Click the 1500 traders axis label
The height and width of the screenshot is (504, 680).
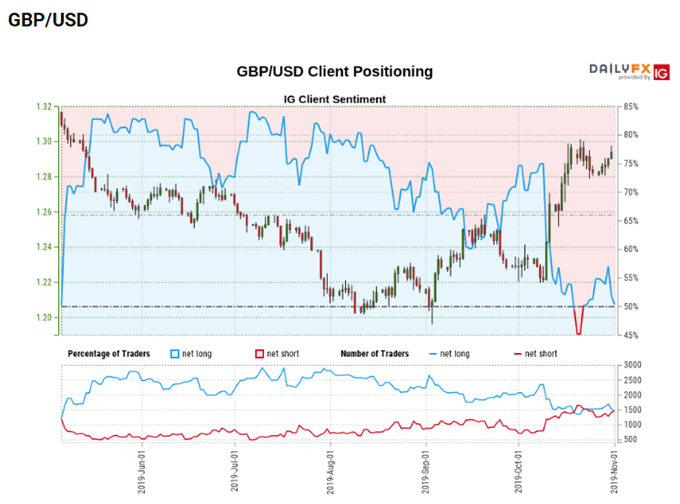tap(632, 410)
